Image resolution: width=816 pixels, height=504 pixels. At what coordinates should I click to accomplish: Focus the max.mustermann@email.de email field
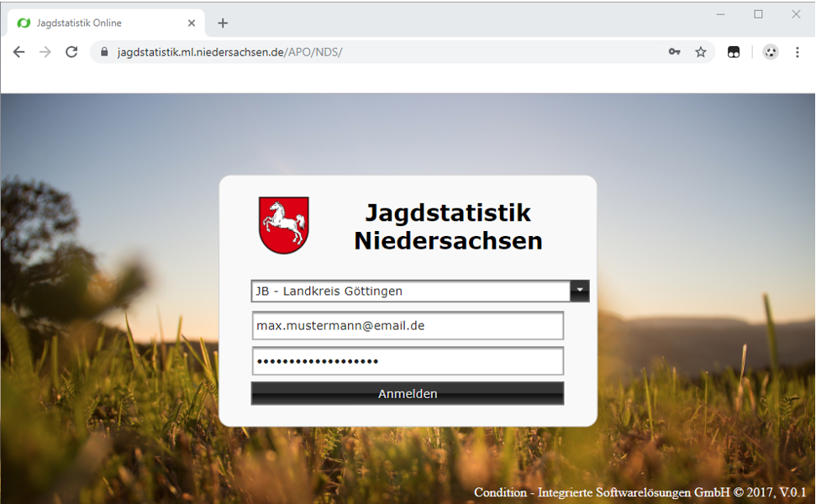[x=408, y=325]
